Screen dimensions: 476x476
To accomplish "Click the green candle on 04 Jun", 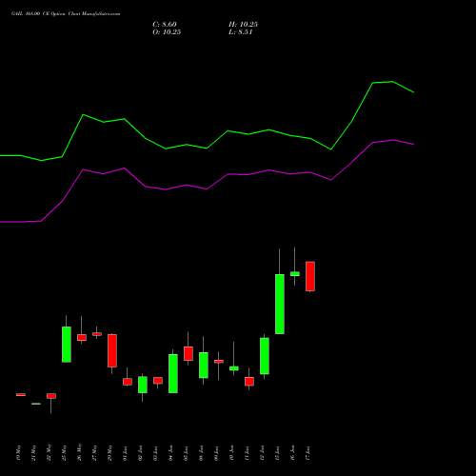I will point(173,373).
